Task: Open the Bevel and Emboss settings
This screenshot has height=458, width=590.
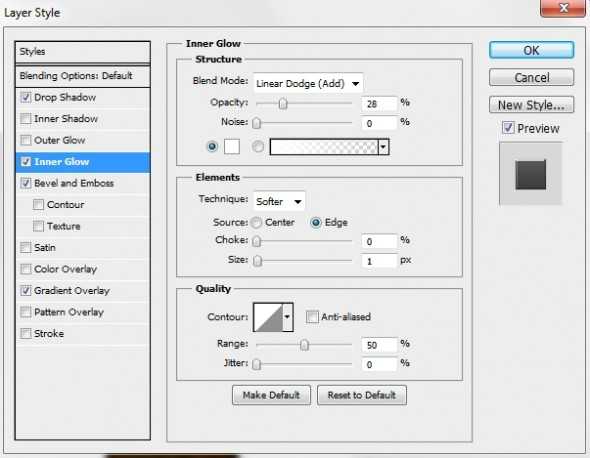Action: coord(74,183)
